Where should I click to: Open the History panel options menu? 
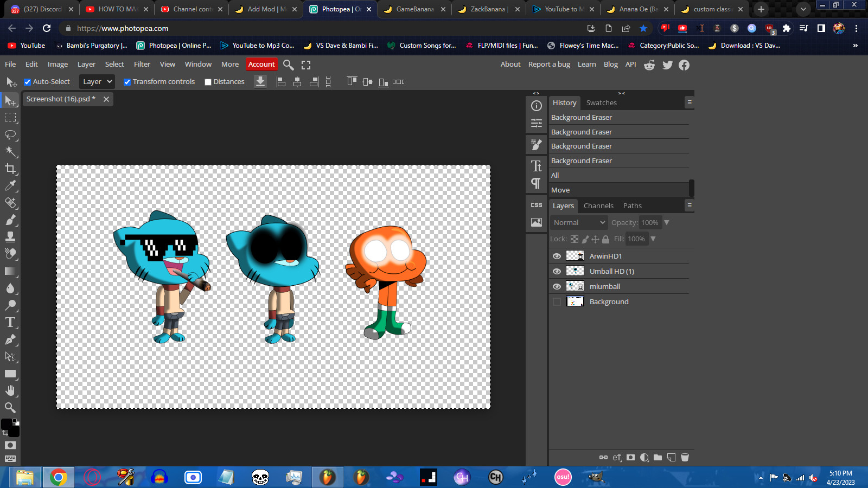[x=690, y=102]
